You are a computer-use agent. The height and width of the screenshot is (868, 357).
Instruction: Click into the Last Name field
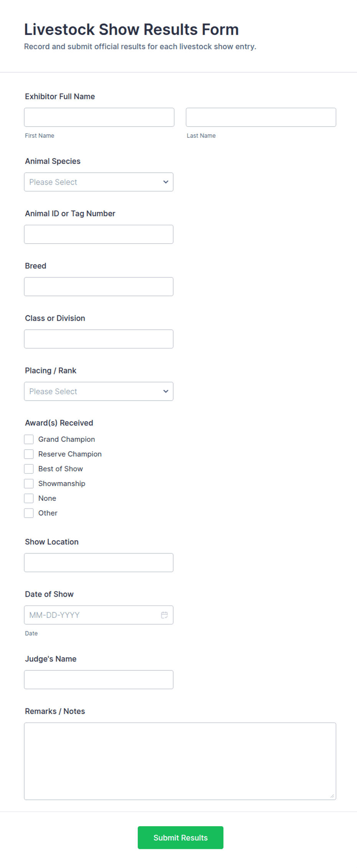click(x=261, y=117)
